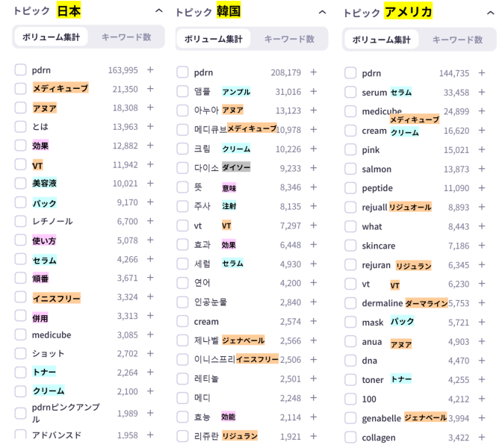Select ボリューム集計 tab in アメリカ panel
The image size is (499, 448).
(381, 40)
